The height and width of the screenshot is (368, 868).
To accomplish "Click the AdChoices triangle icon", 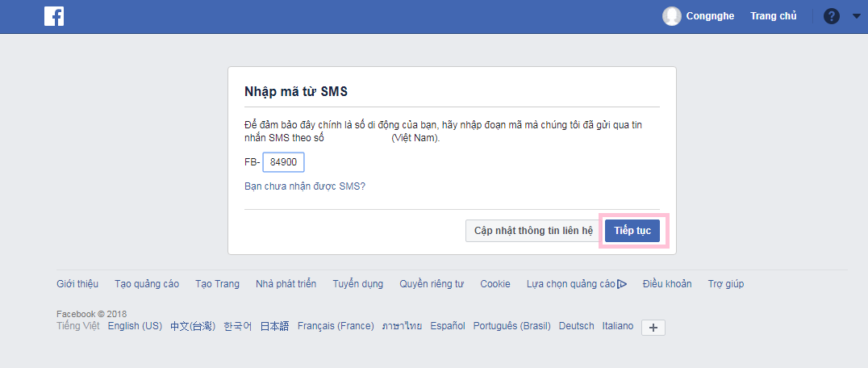I will coord(622,284).
